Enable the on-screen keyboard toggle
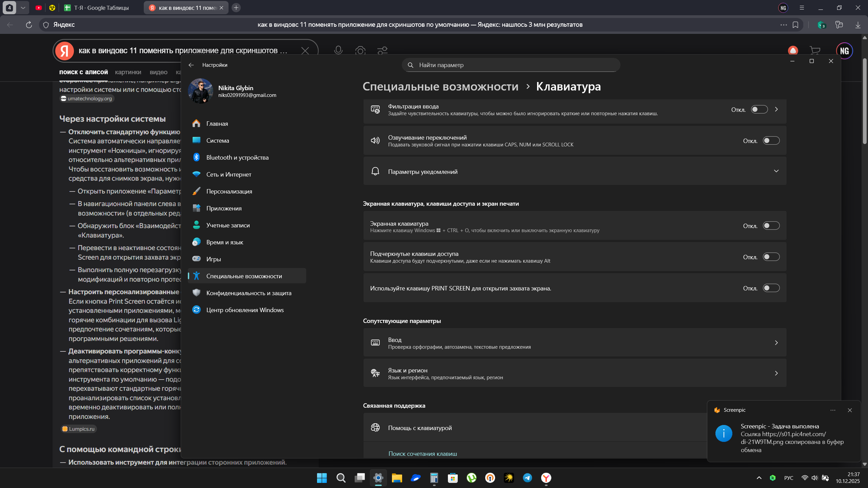The height and width of the screenshot is (488, 868). click(771, 226)
